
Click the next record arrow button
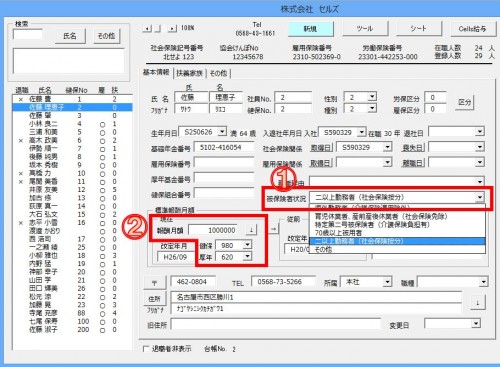coord(172,29)
